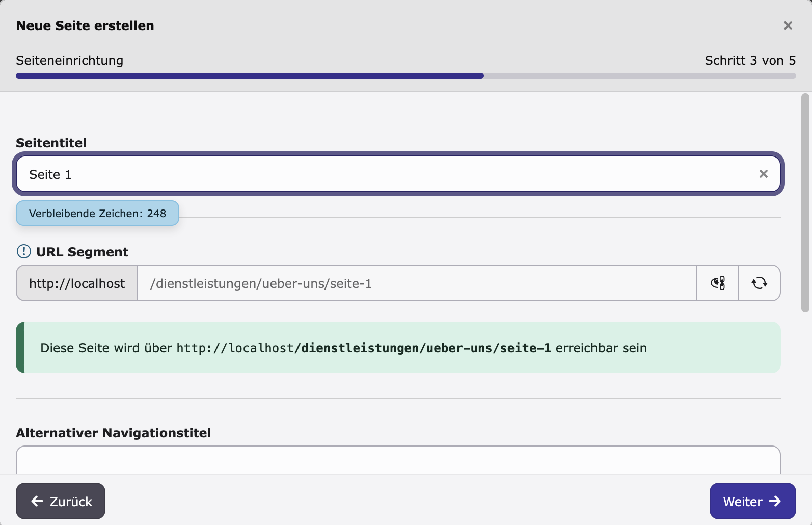Click the URL segment toggle icon with the eye and chain link
The width and height of the screenshot is (812, 525).
click(x=718, y=283)
